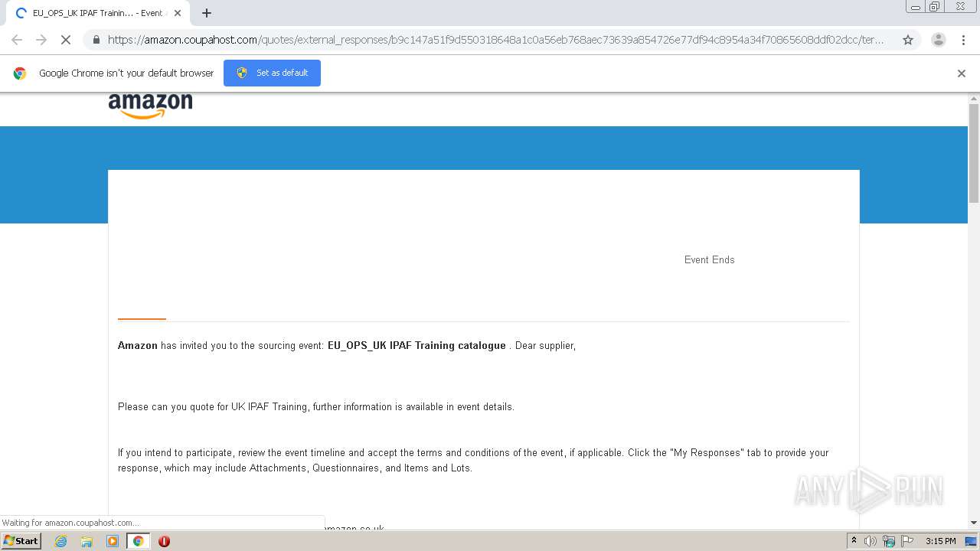This screenshot has width=980, height=551.
Task: Dismiss the default browser notification bar
Action: tap(962, 73)
